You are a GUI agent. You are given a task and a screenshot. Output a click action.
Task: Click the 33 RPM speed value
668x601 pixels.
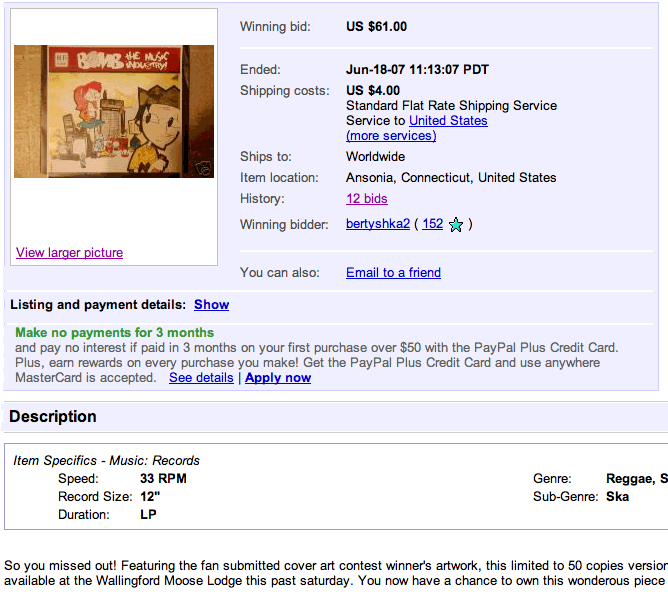pyautogui.click(x=163, y=478)
